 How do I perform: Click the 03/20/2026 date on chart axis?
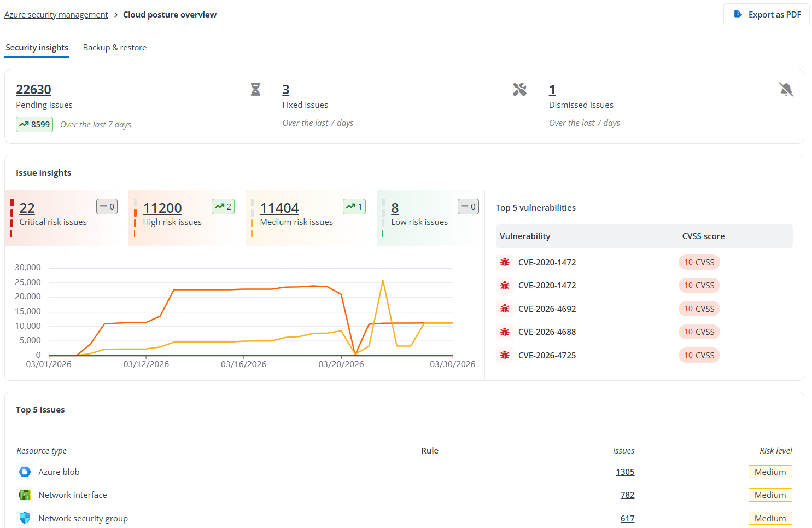[x=341, y=364]
